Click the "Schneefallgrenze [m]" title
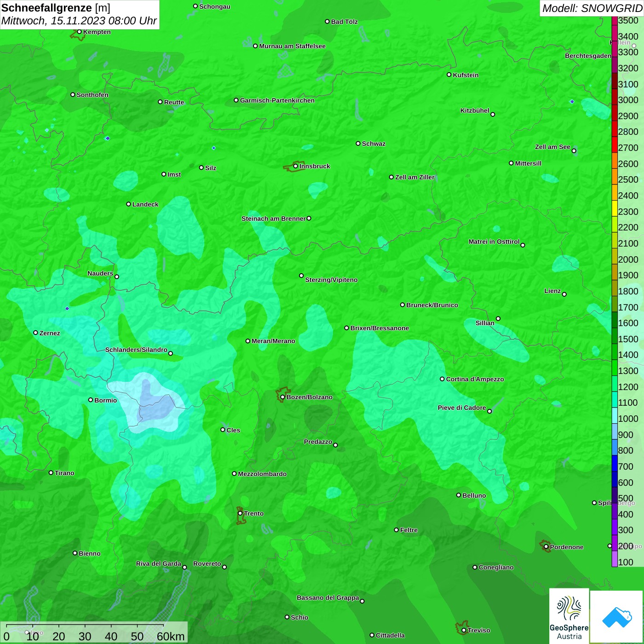644x644 pixels. tap(56, 8)
